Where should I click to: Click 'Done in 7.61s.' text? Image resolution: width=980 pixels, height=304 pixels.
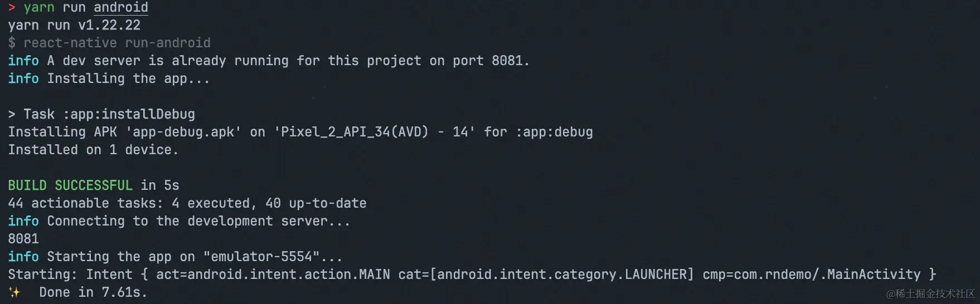[x=93, y=292]
